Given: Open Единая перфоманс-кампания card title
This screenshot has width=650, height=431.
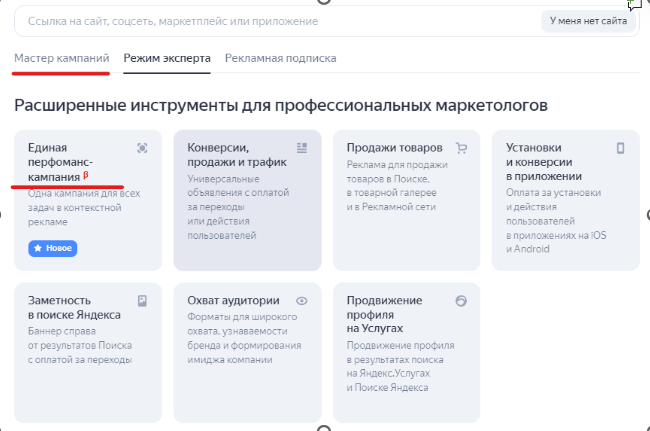Looking at the screenshot, I should [x=61, y=162].
